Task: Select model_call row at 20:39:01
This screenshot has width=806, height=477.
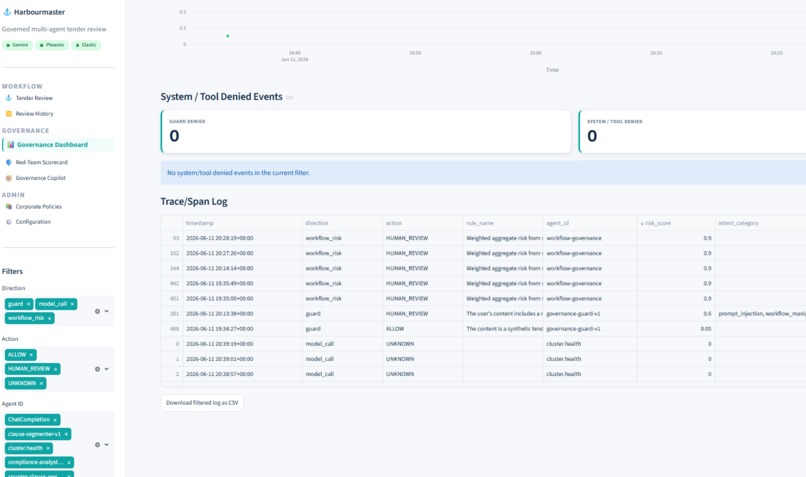Action: (483, 359)
